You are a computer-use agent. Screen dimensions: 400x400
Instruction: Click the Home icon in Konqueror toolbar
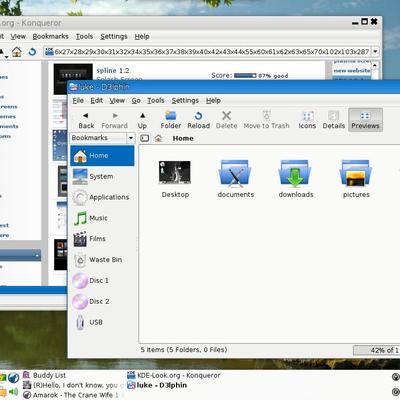(17, 52)
